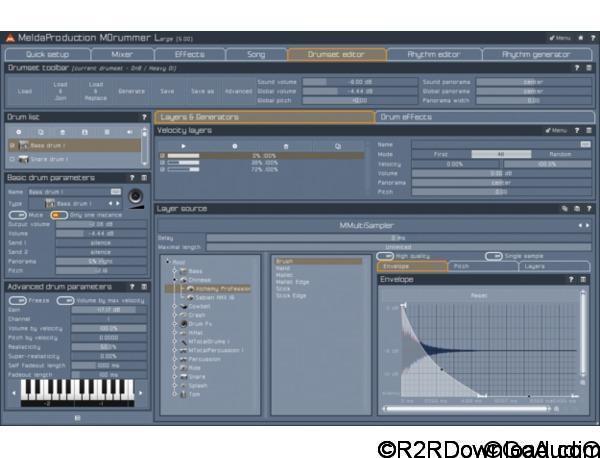Click Bass drum 1 row drum icon

click(x=24, y=145)
